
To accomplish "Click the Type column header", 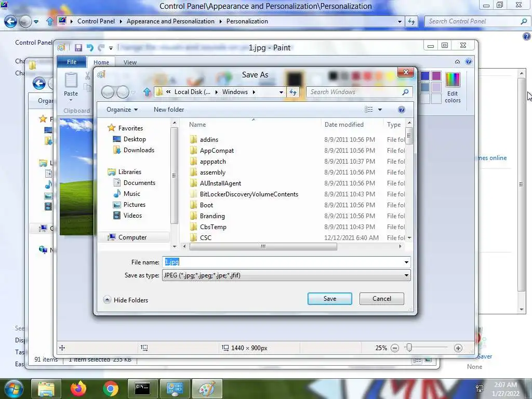I will 394,125.
